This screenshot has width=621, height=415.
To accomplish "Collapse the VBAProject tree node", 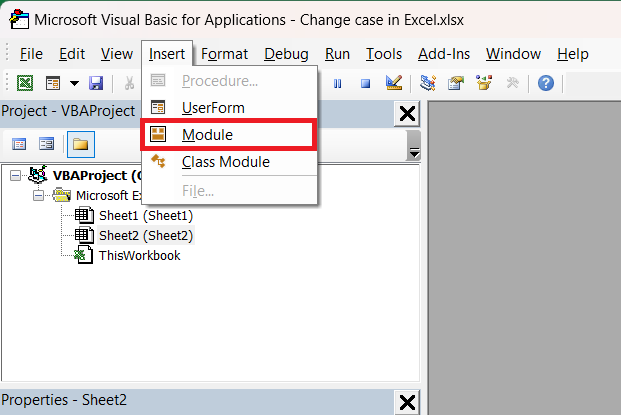I will (15, 175).
